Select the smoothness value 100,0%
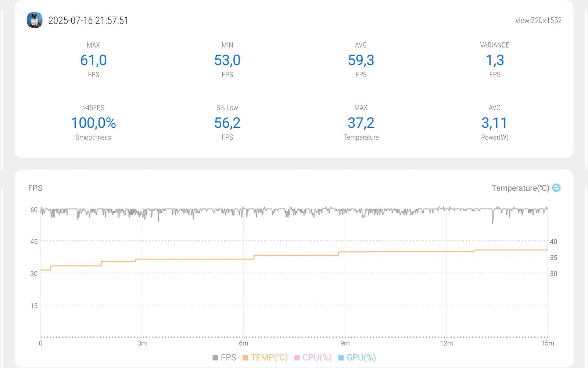Screen dimensions: 588x368 (x=93, y=123)
